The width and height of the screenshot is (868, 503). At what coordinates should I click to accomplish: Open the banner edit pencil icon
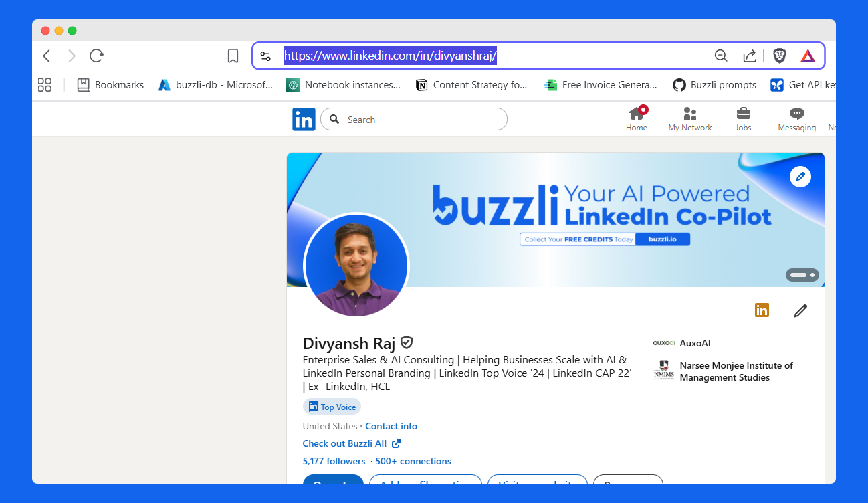tap(800, 176)
